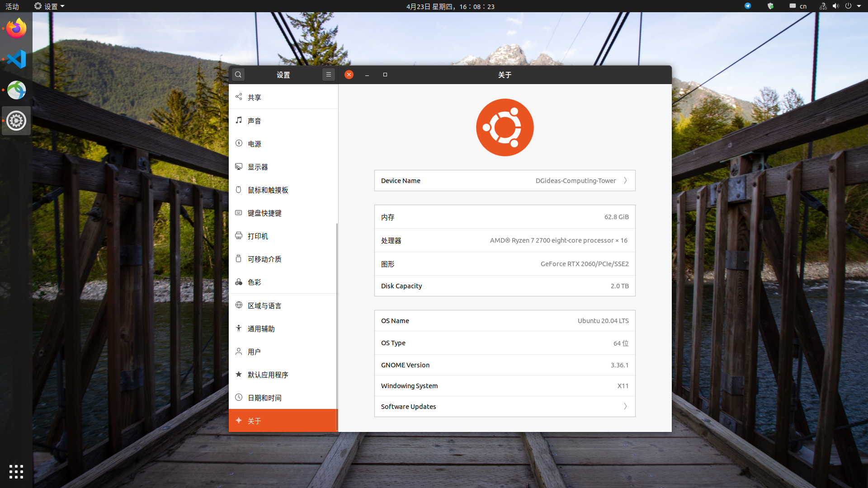Viewport: 868px width, 488px height.
Task: Click the volume icon in top bar
Action: [835, 6]
